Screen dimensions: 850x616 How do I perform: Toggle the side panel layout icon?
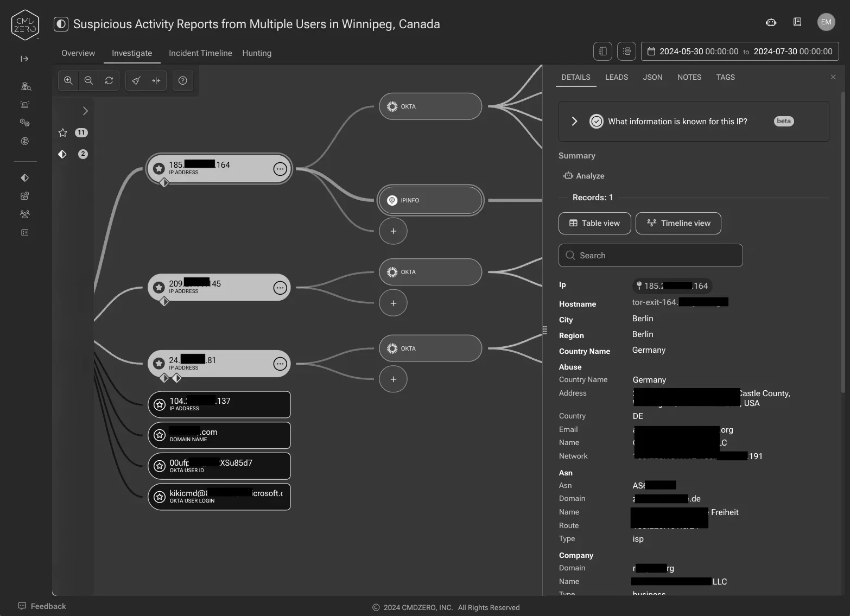(602, 52)
